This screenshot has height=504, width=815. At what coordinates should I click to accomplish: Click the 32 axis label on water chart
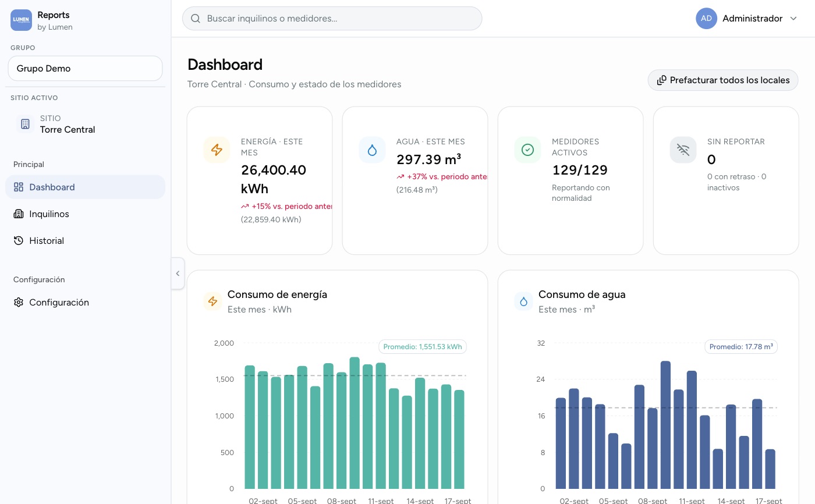click(541, 343)
